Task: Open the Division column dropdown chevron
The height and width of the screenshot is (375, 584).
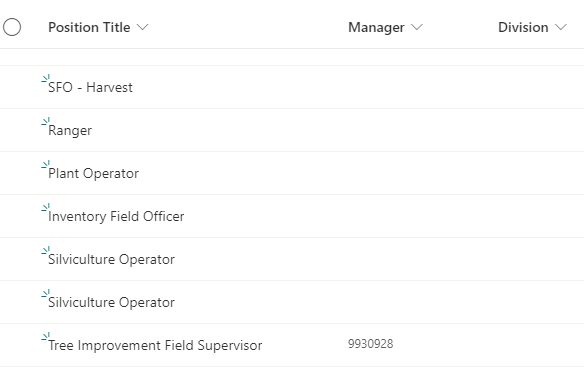Action: (561, 27)
